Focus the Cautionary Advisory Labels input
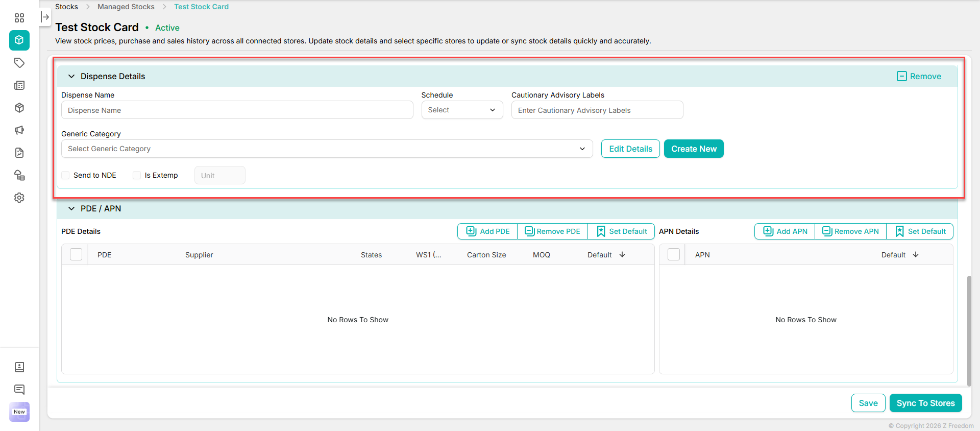 [597, 110]
